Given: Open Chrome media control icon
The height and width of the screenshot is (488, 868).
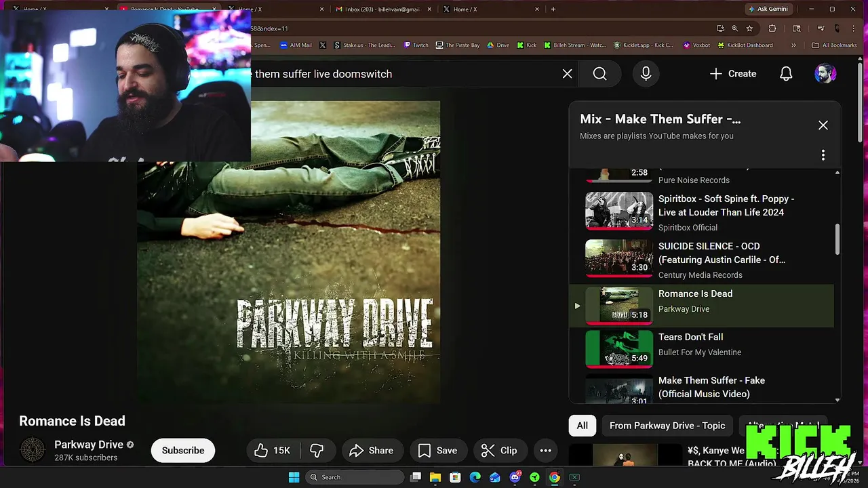Looking at the screenshot, I should click(x=821, y=28).
